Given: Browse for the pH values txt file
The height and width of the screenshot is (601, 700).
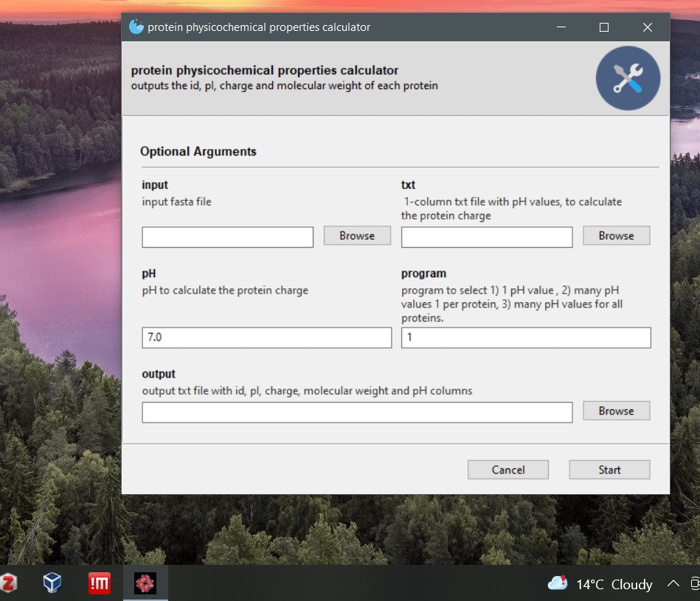Looking at the screenshot, I should (616, 235).
